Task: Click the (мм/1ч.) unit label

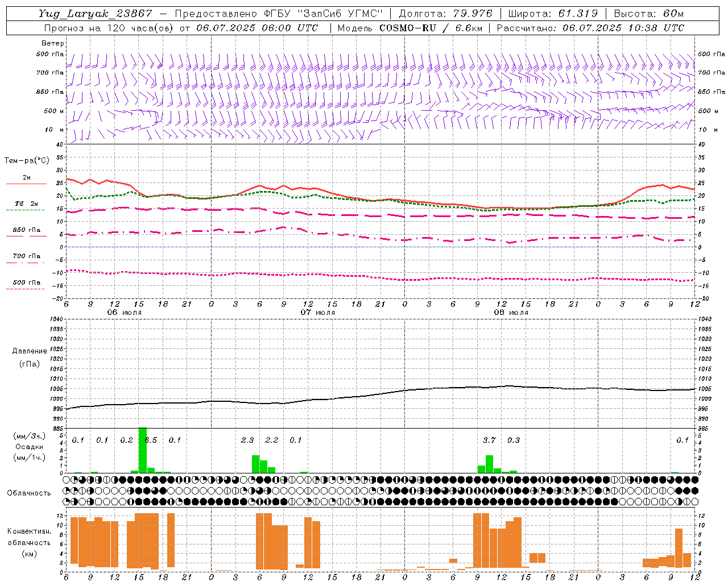Action: [x=29, y=458]
